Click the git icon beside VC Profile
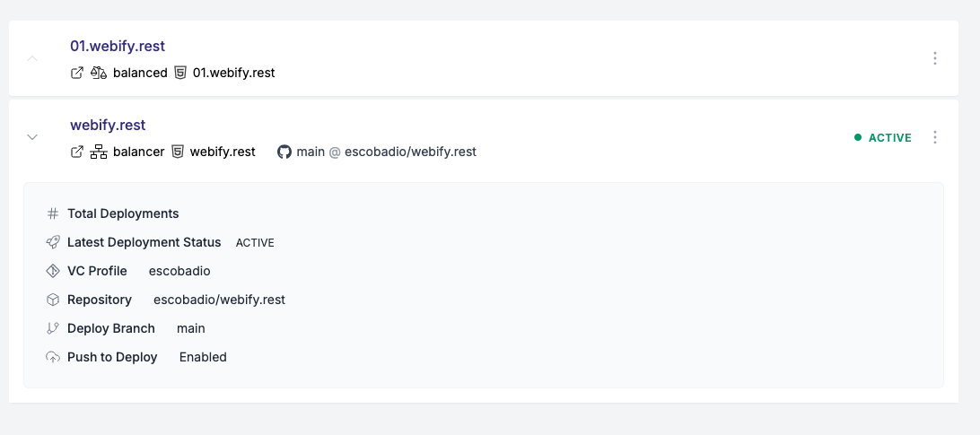 [53, 271]
